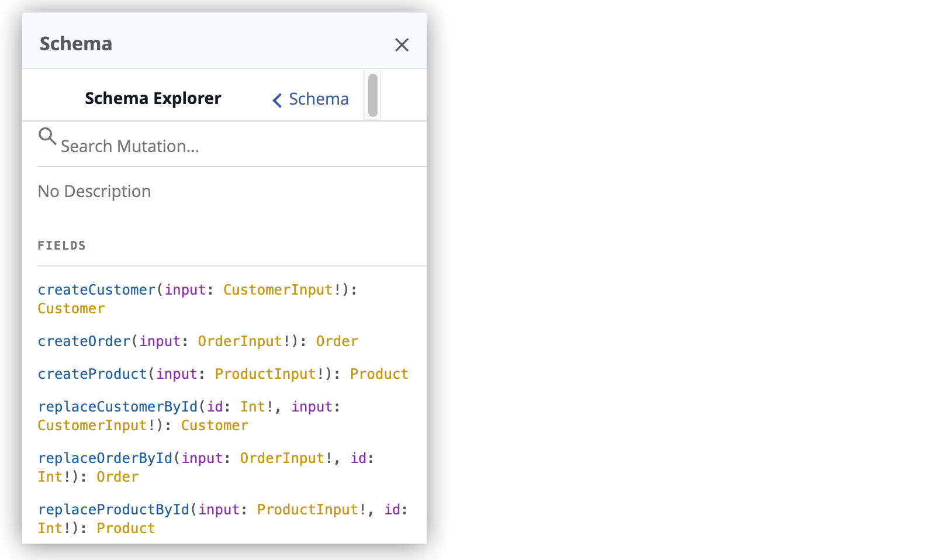Select Product return type of replaceProductById
Screen dimensions: 934x560
click(x=126, y=528)
